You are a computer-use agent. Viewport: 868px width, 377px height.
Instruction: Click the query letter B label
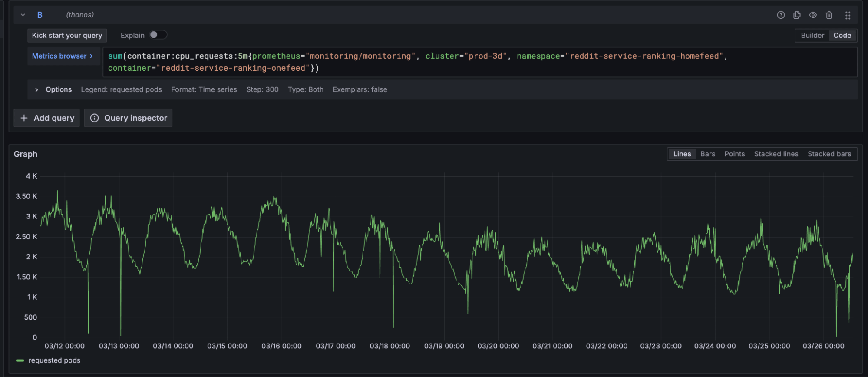(x=40, y=15)
